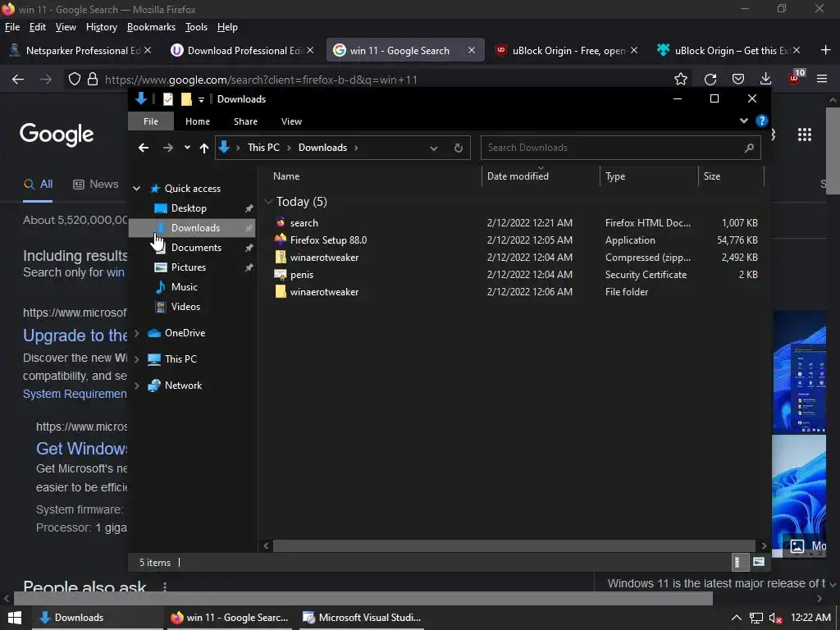Click the Explorer Back arrow button
840x630 pixels.
(x=143, y=148)
